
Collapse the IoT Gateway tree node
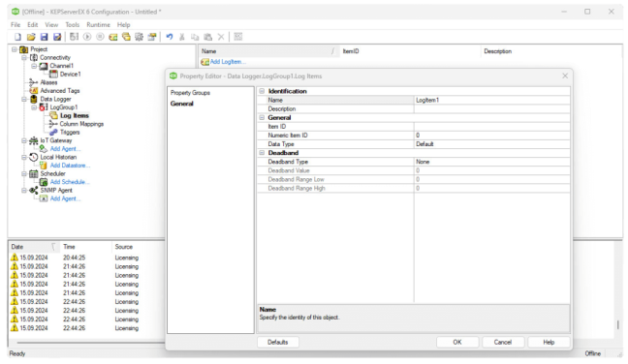click(24, 140)
